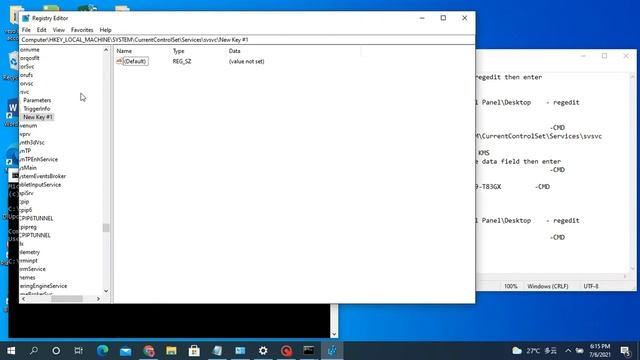
Task: Maximize the Registry Editor window
Action: pyautogui.click(x=443, y=18)
